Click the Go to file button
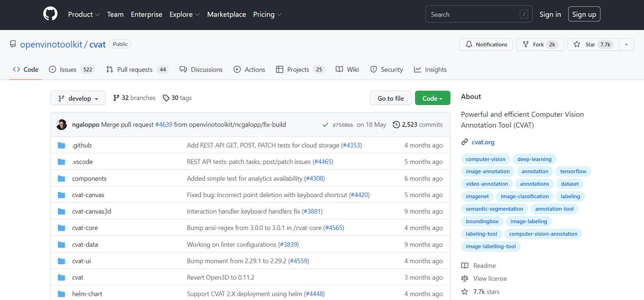 pyautogui.click(x=391, y=98)
